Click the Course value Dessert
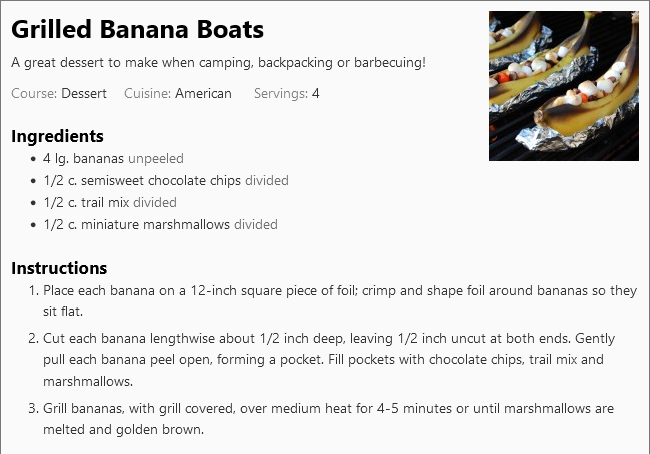The image size is (650, 454). (84, 93)
